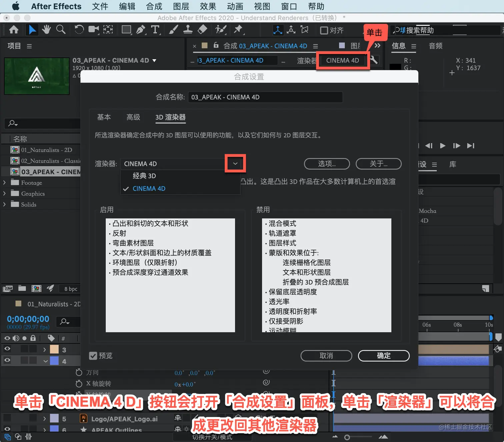The image size is (504, 442).
Task: Select the Puppet Pin tool
Action: click(x=238, y=30)
